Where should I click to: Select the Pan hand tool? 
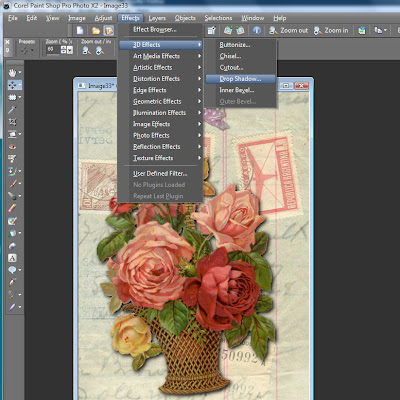[x=12, y=72]
